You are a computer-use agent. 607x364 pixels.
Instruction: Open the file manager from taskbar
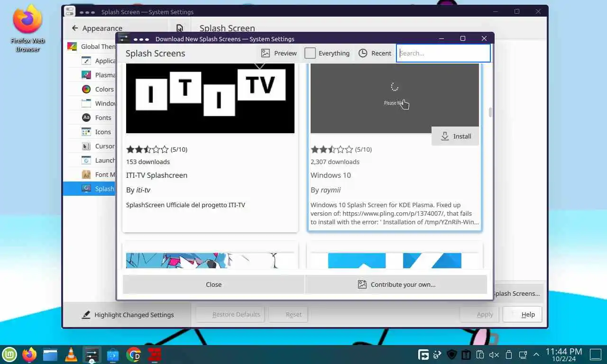click(50, 355)
